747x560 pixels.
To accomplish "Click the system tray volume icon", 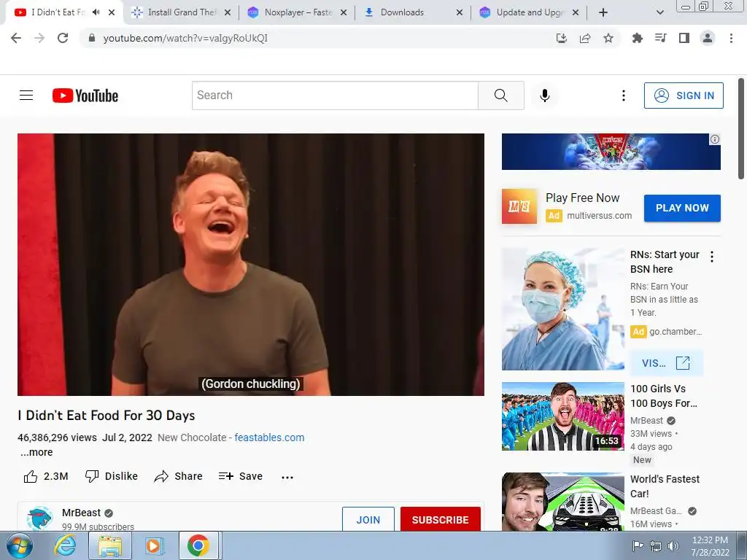I will click(x=673, y=545).
